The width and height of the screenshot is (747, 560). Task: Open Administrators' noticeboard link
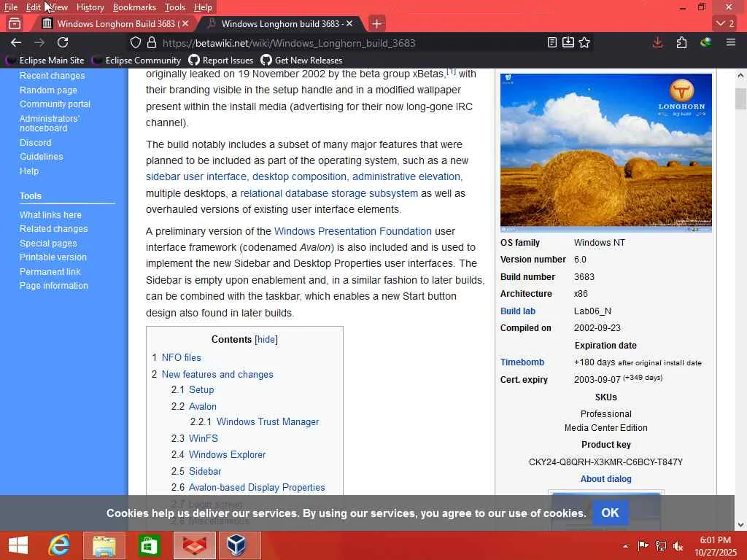[50, 122]
